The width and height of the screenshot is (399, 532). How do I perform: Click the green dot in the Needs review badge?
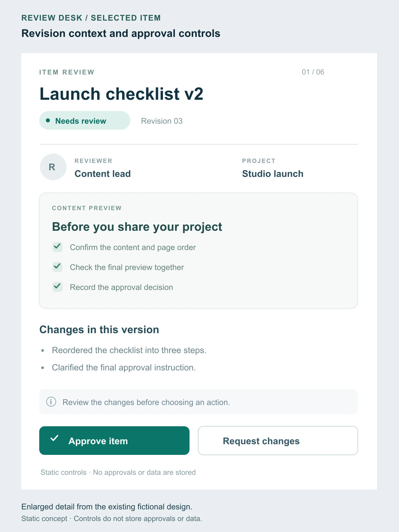[48, 120]
